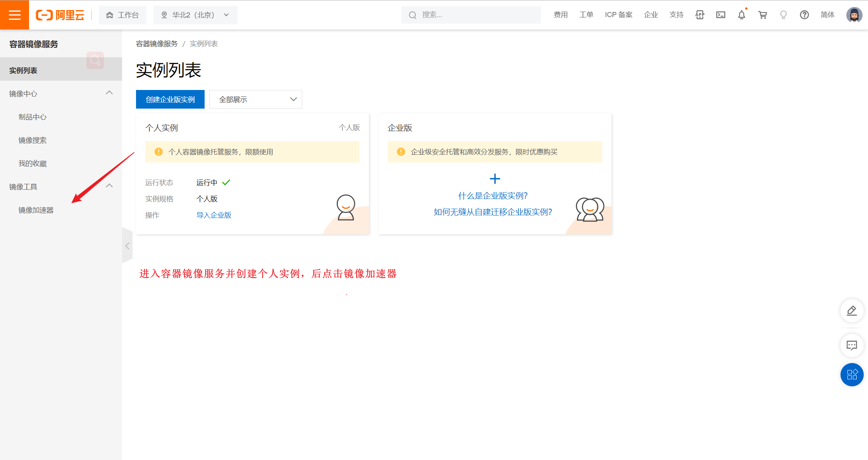868x460 pixels.
Task: Open the help question mark icon
Action: pyautogui.click(x=804, y=15)
